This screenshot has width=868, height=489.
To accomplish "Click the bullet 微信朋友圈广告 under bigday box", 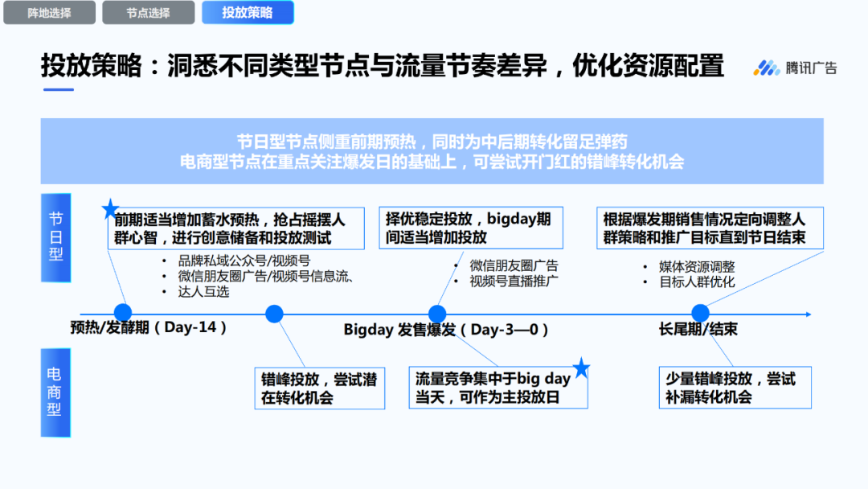I will (514, 266).
